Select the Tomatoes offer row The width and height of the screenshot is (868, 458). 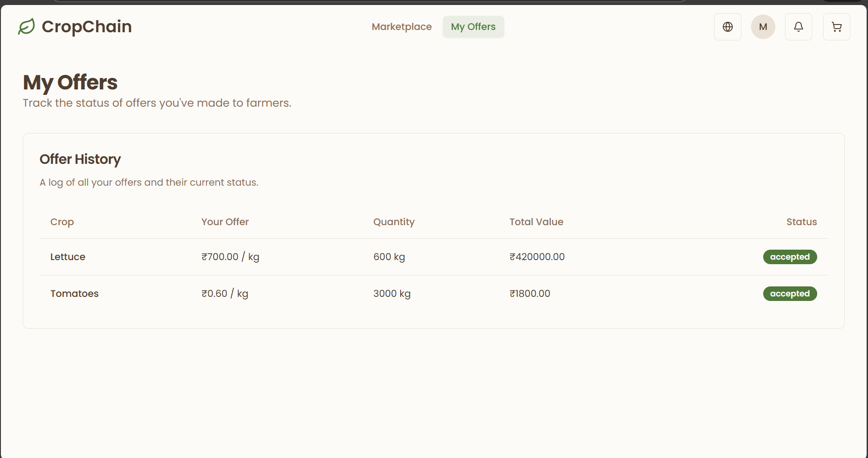tap(74, 294)
